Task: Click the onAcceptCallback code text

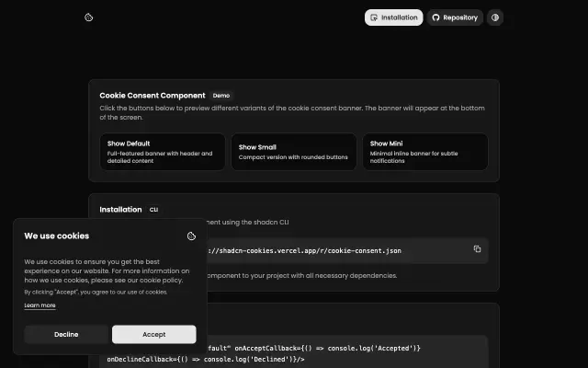Action: pyautogui.click(x=328, y=348)
